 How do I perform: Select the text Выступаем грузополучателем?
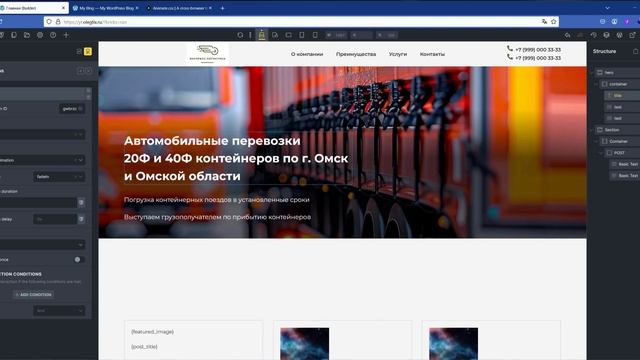(x=218, y=217)
